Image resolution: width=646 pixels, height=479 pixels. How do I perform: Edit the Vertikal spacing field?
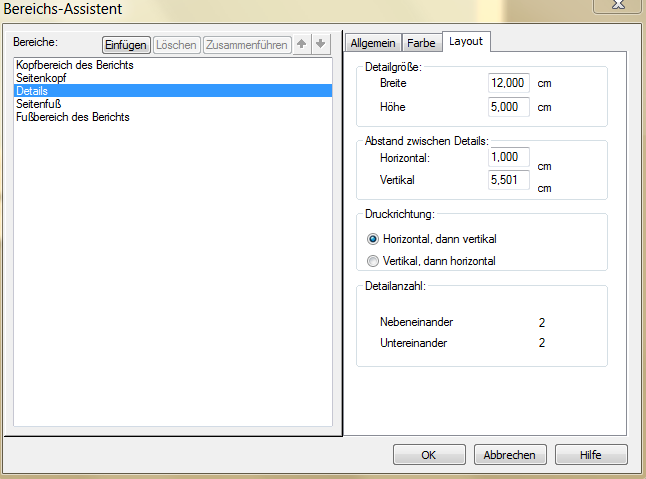(508, 180)
